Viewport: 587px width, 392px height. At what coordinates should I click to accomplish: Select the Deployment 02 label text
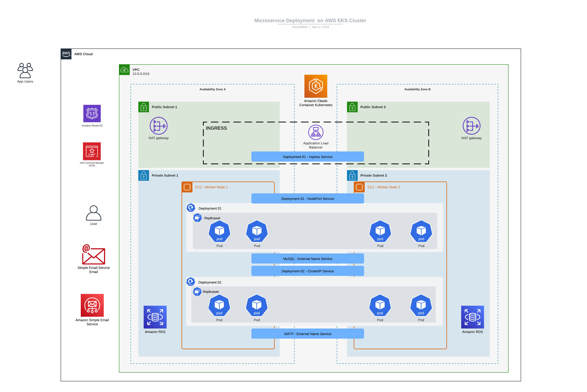pyautogui.click(x=210, y=282)
